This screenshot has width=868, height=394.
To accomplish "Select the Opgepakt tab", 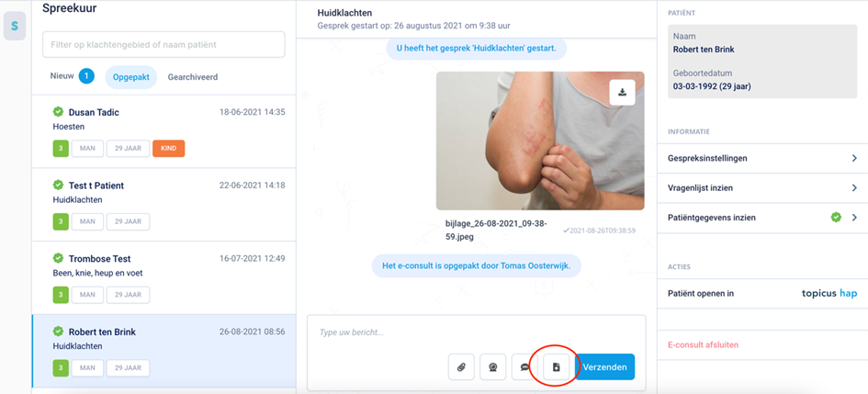I will point(131,77).
